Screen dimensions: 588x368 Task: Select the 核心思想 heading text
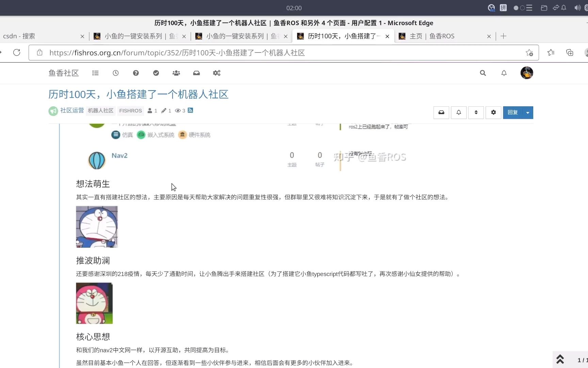pyautogui.click(x=93, y=337)
